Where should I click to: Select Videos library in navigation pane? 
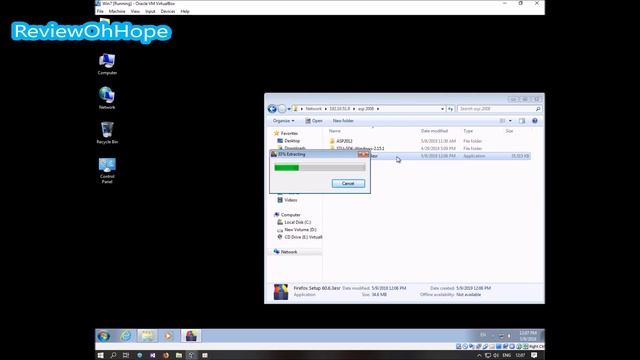287,200
